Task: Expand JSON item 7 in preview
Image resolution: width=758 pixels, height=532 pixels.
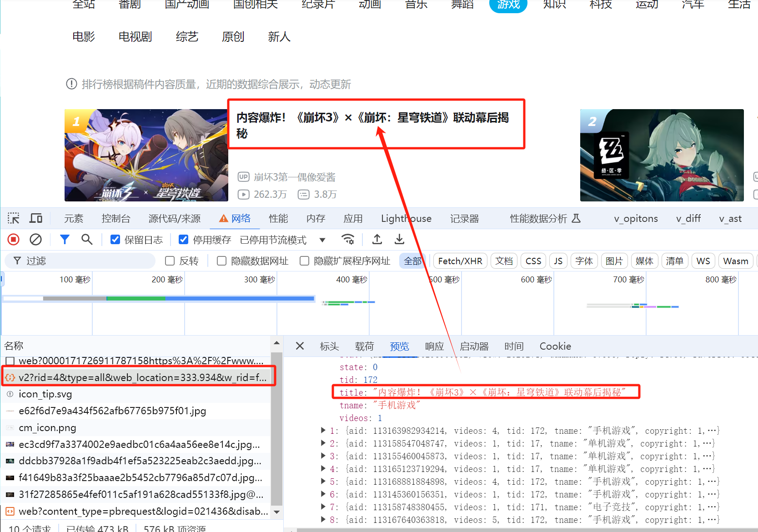Action: coord(323,507)
